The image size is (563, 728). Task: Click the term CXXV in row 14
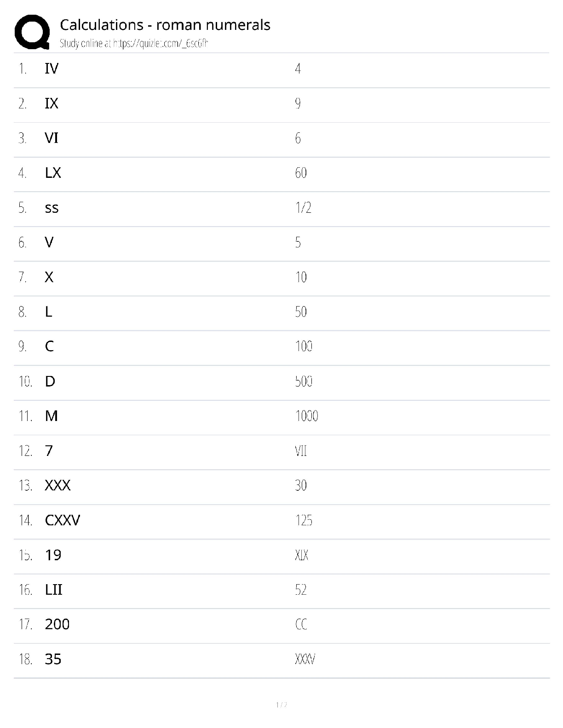pos(63,521)
